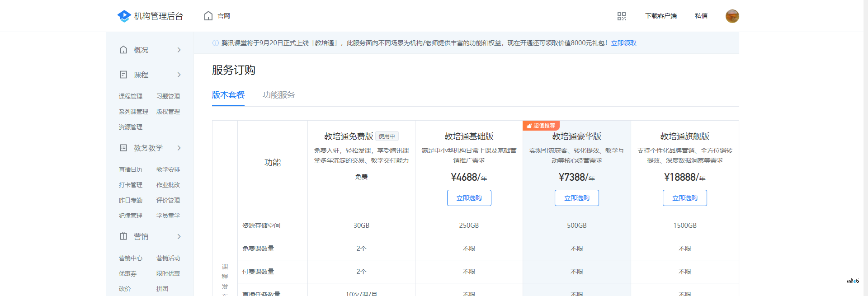Collapse the 营销 section chevron

(x=179, y=236)
